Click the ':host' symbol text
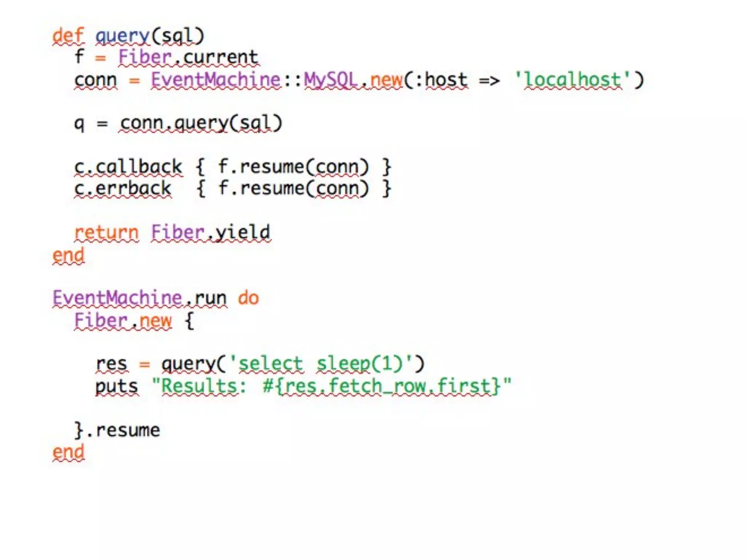This screenshot has height=560, width=747. pos(441,80)
